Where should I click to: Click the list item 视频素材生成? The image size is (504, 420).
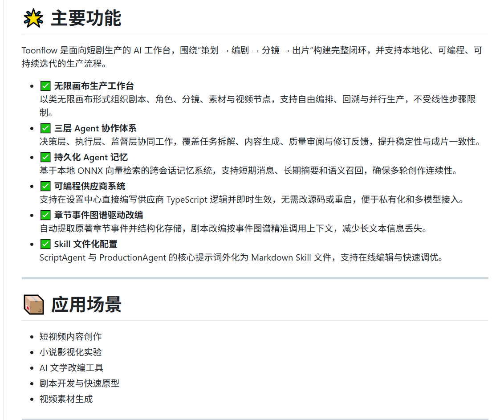tap(66, 399)
